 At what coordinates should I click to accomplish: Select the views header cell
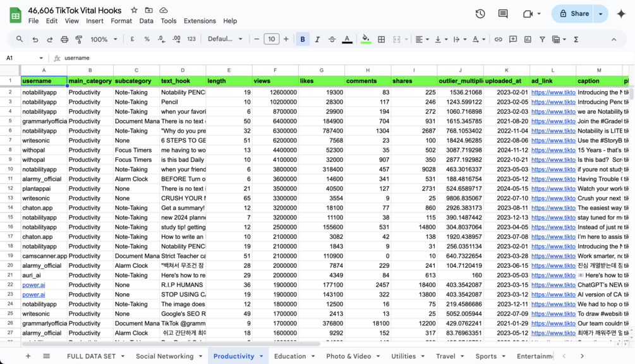point(275,81)
